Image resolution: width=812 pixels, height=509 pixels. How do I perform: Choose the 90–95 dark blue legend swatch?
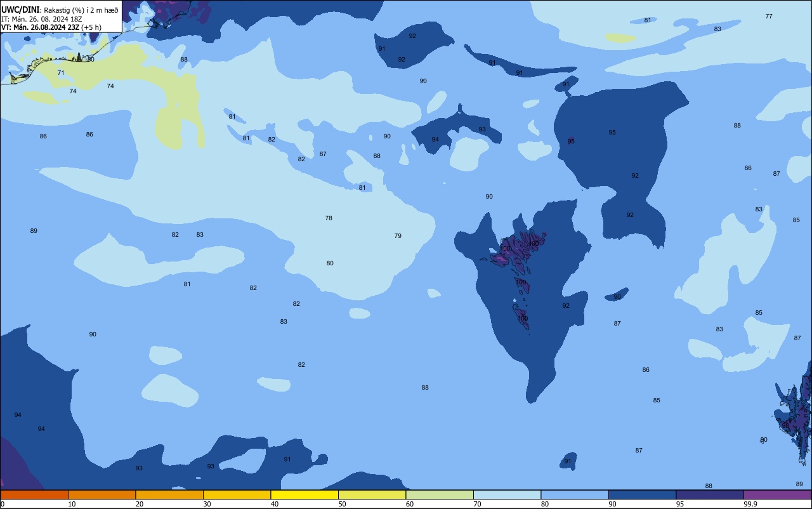[642, 494]
